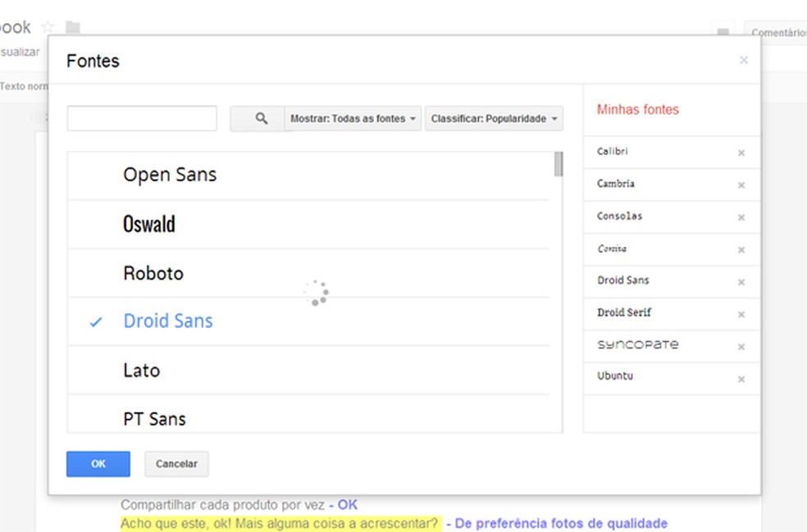The width and height of the screenshot is (807, 532).
Task: Remove Consolas using its X icon
Action: pos(741,218)
